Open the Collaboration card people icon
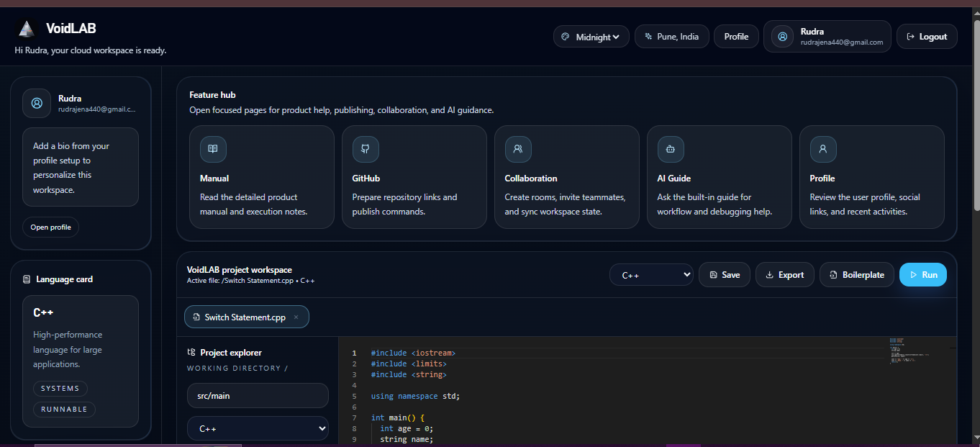Viewport: 980px width, 447px height. coord(518,149)
